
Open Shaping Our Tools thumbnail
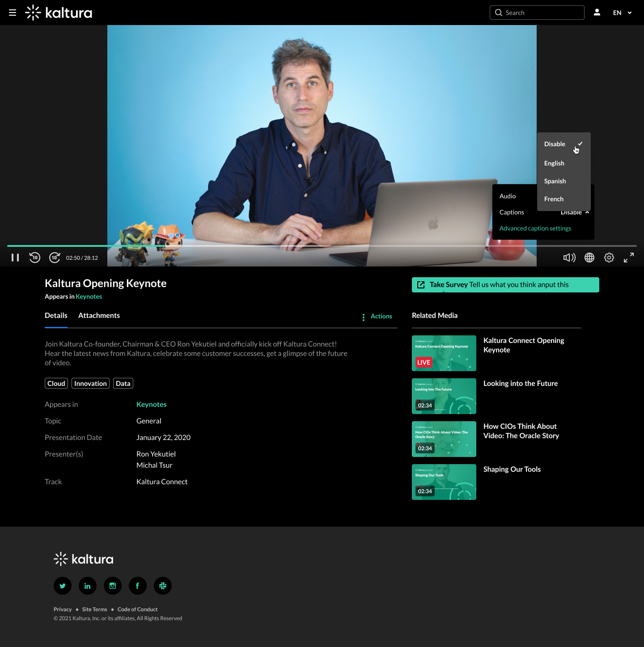444,482
